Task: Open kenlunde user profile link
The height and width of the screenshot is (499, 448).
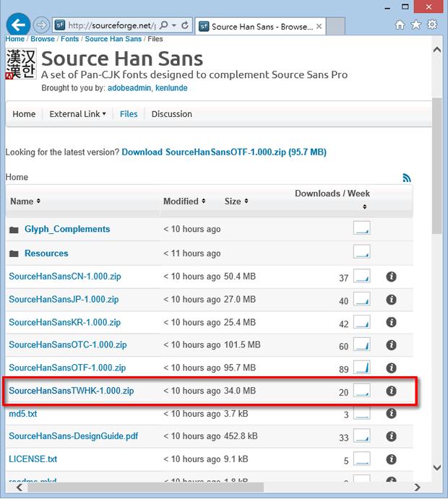Action: (x=171, y=88)
